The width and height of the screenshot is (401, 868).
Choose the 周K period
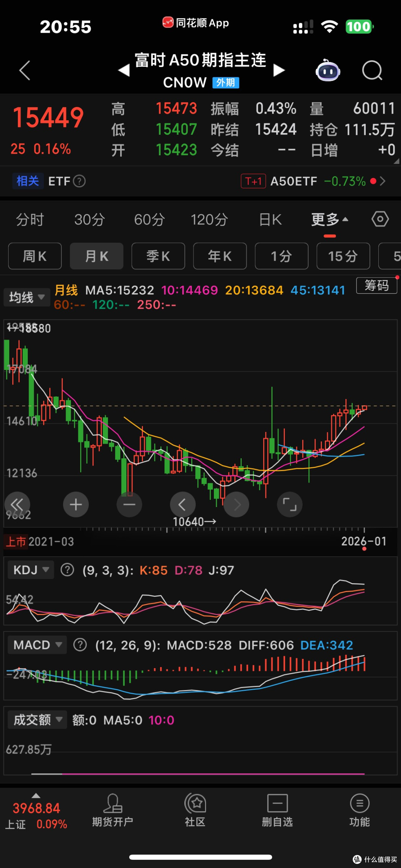click(35, 256)
